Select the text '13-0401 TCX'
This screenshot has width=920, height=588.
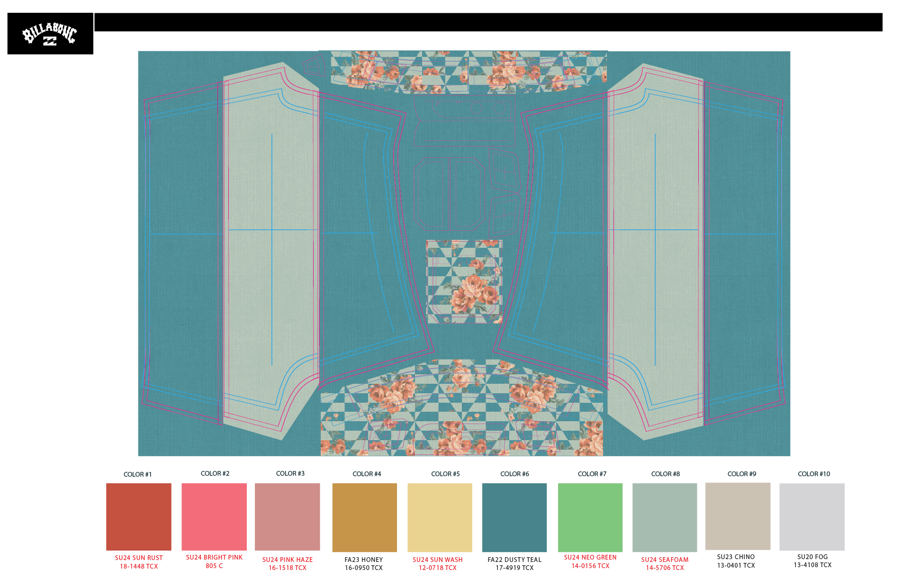pos(736,565)
